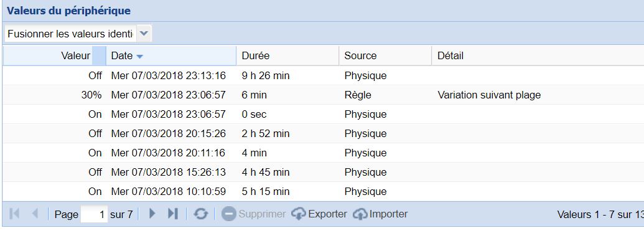Image resolution: width=644 pixels, height=233 pixels.
Task: Advance to the next page
Action: [152, 214]
